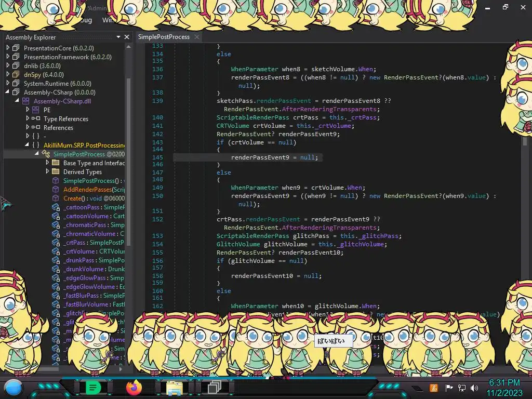
Task: Click the Assembly Explorer vertical scrollbar thumb
Action: coord(129,161)
